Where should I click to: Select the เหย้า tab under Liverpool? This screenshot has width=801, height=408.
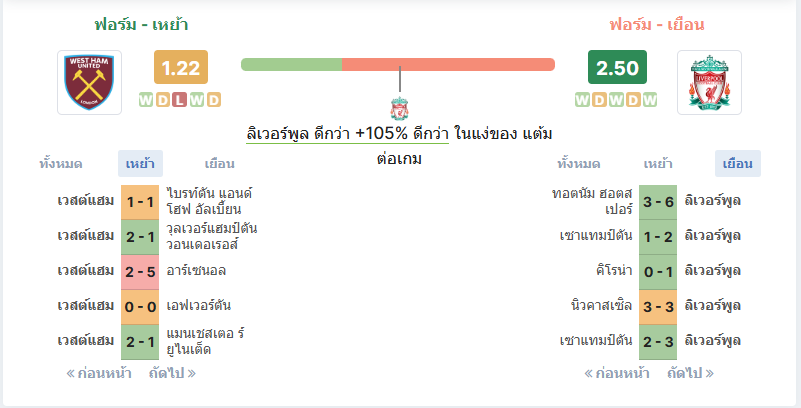(x=658, y=164)
